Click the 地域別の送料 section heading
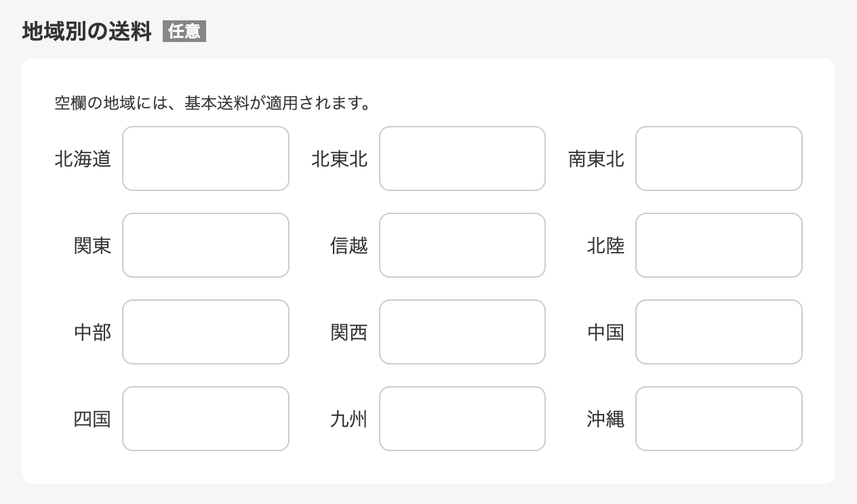 tap(85, 31)
